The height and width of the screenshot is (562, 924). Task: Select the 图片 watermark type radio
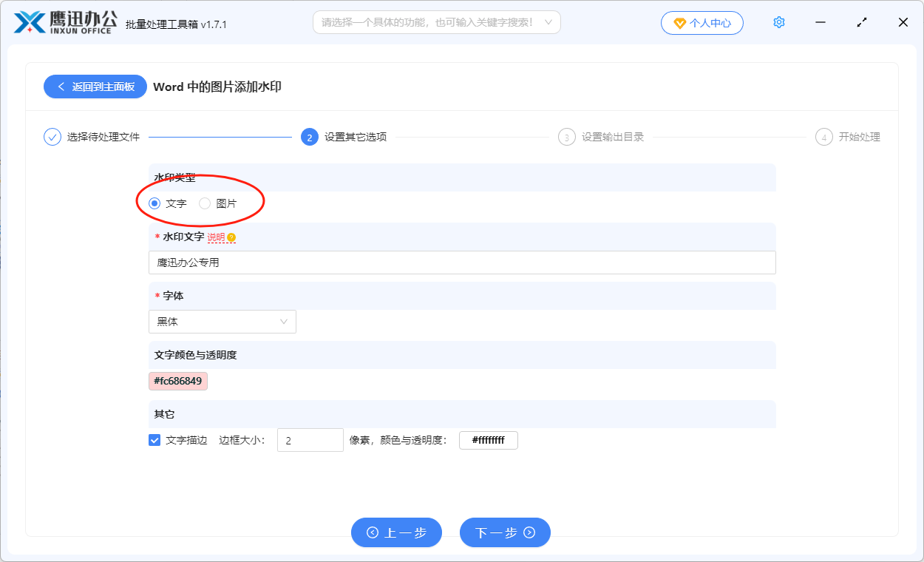[x=205, y=203]
